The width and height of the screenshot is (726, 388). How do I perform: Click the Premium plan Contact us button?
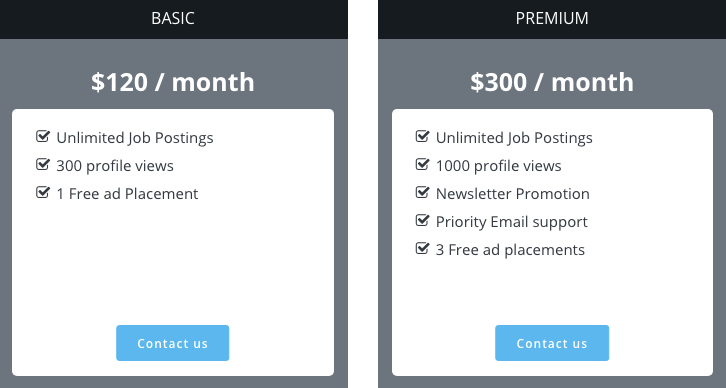coord(552,343)
